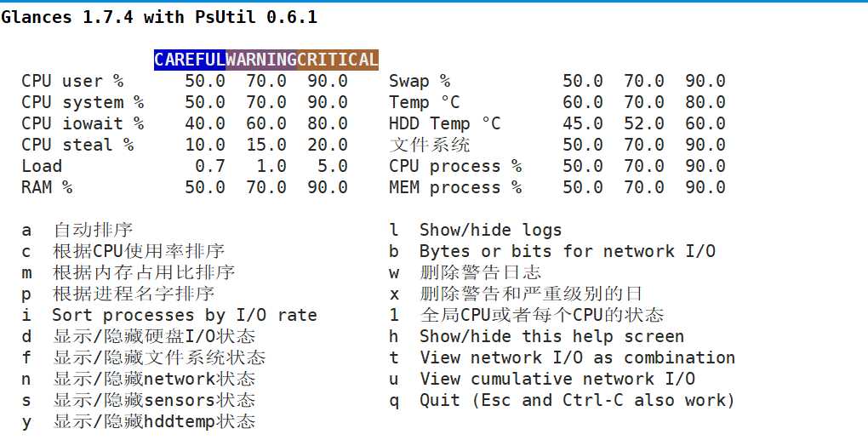Select the 'CPU user %' row label
Viewport: 868px width, 440px height.
tap(72, 81)
